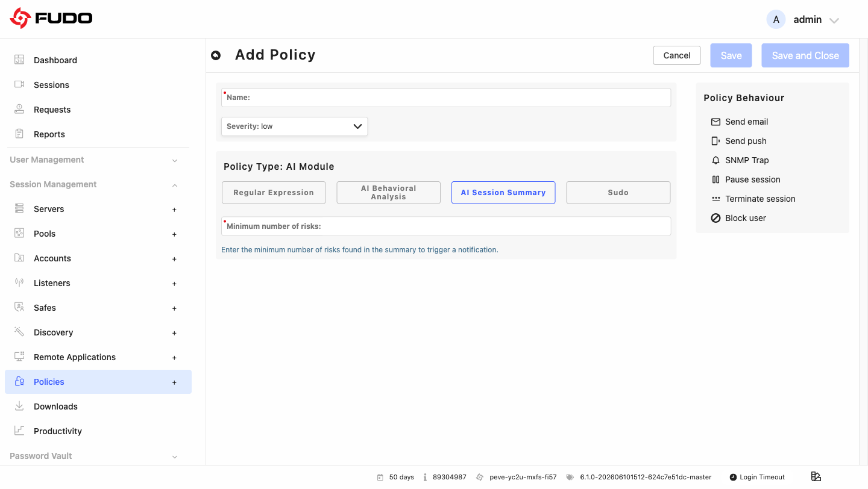Click the Save button
The image size is (868, 489).
pyautogui.click(x=731, y=55)
